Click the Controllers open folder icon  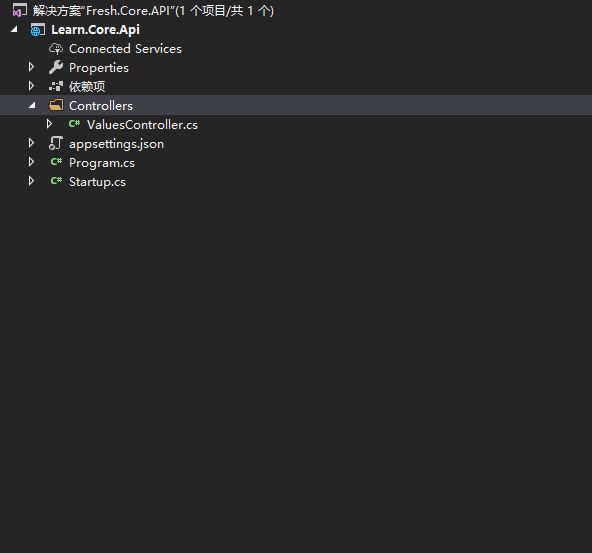pos(56,105)
